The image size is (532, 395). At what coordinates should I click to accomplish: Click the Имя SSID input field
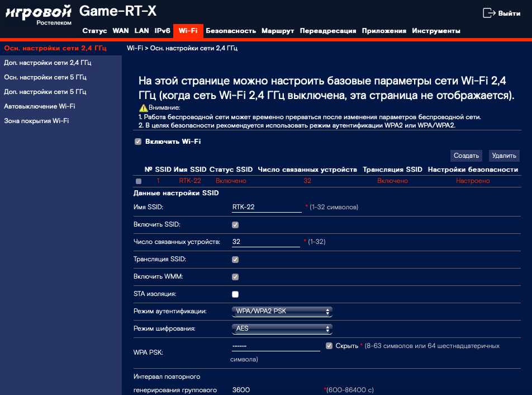(x=267, y=207)
